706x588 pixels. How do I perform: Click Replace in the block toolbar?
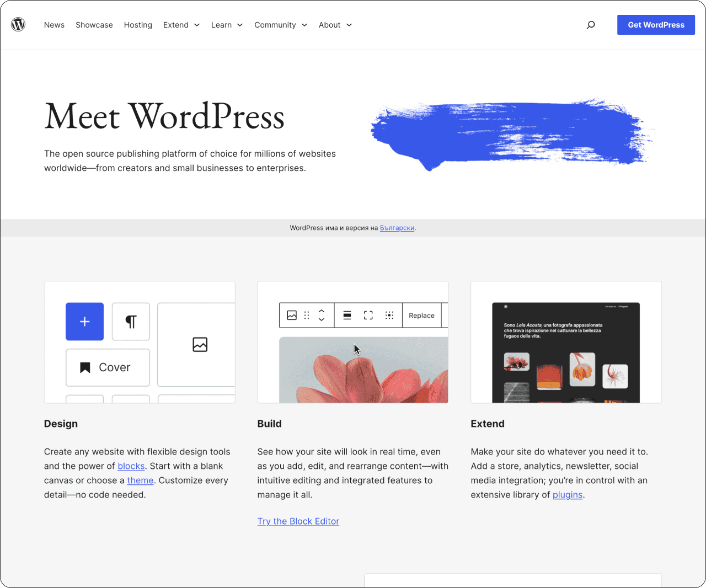pyautogui.click(x=421, y=316)
